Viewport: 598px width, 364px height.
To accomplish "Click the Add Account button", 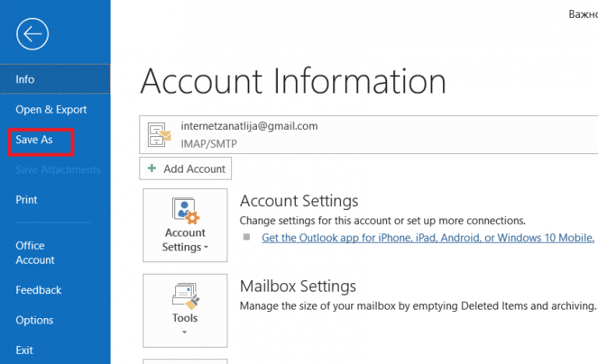I will [185, 169].
